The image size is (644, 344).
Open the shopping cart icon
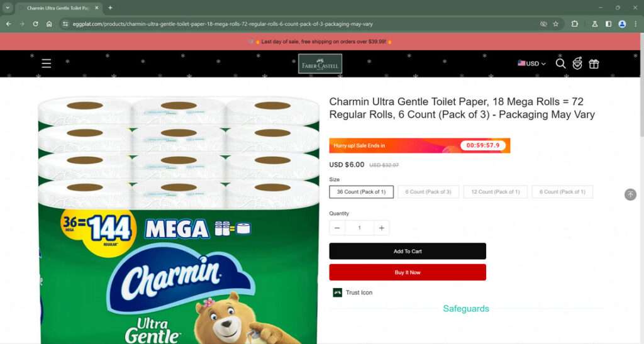[x=577, y=64]
